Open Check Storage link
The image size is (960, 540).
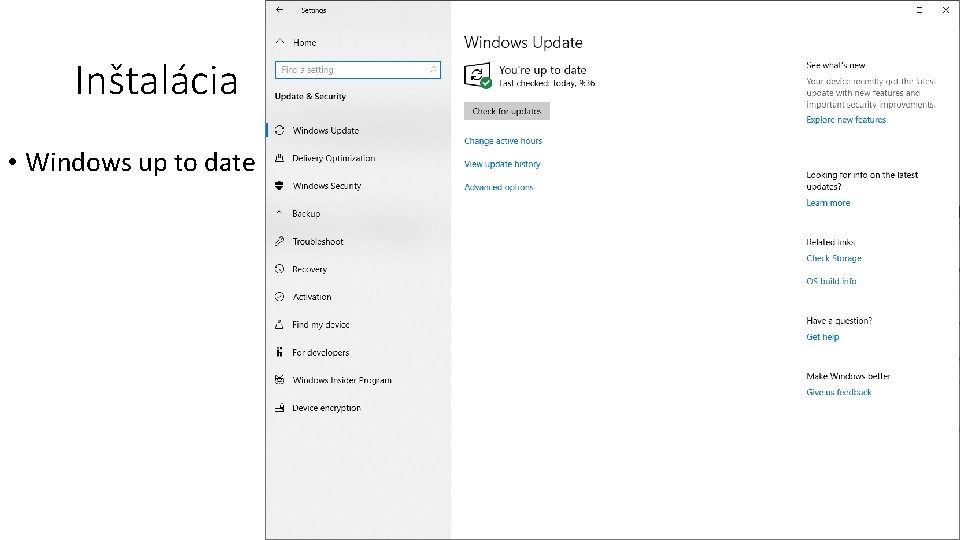click(834, 258)
